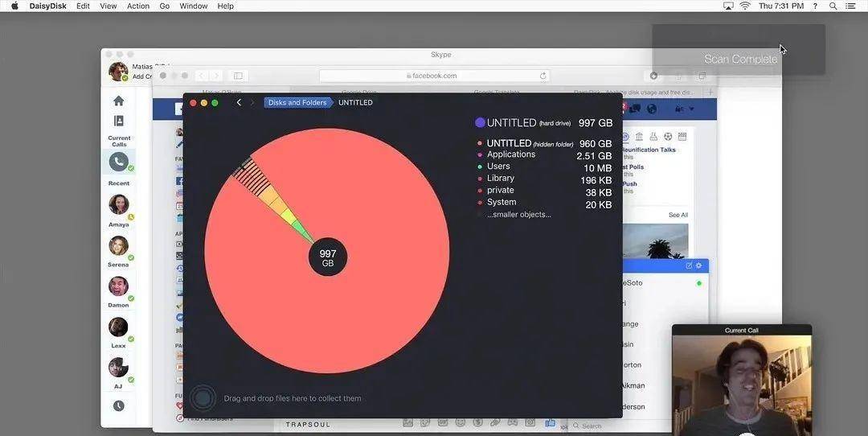Open Wi-Fi status menu
The width and height of the screenshot is (868, 436).
tap(745, 6)
